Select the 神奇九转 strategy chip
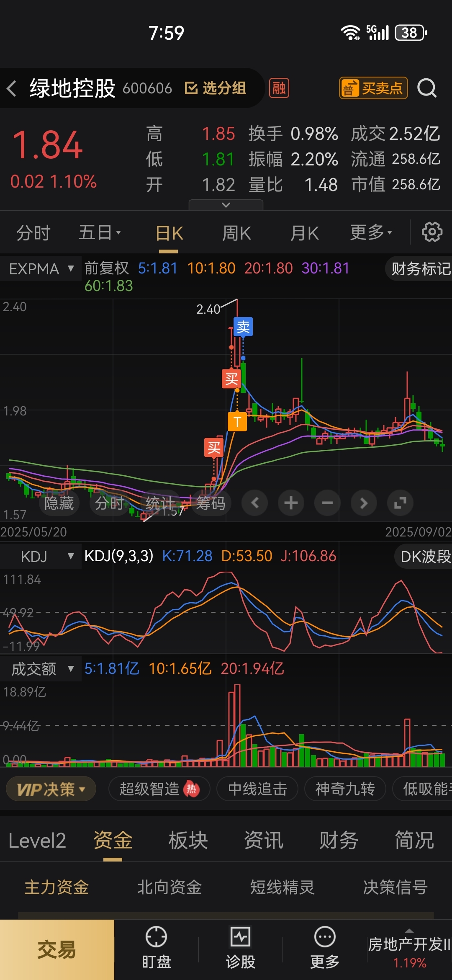The width and height of the screenshot is (452, 980). coord(345,789)
